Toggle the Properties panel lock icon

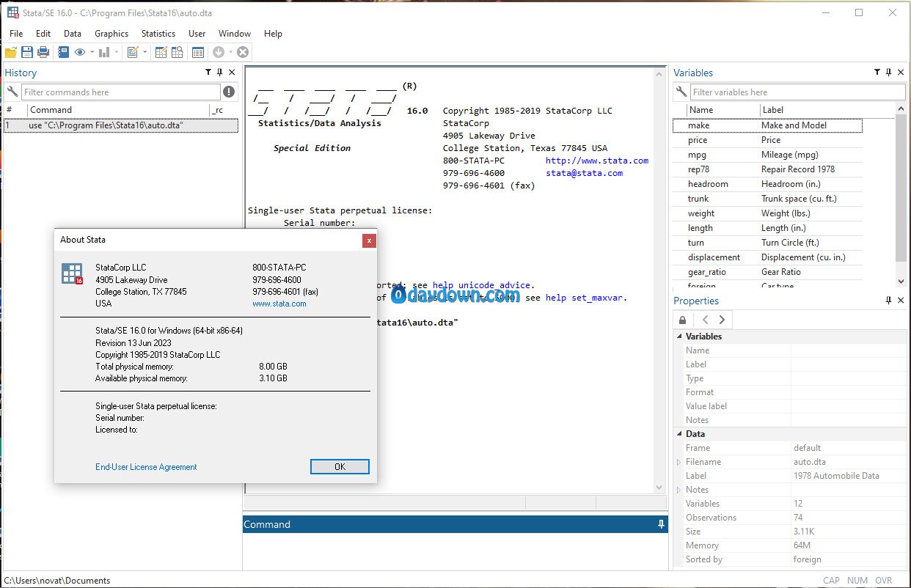click(x=683, y=320)
